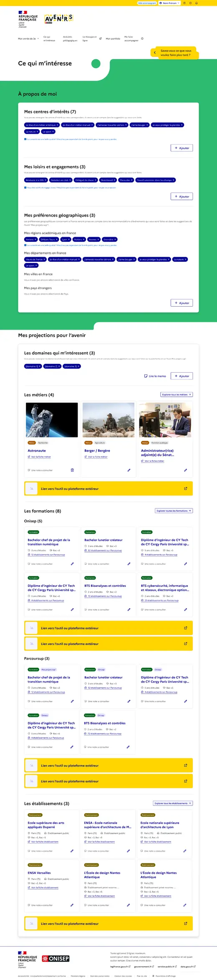The image size is (217, 980).
Task: Click the AVENIRS logo in header
Action: tap(59, 18)
